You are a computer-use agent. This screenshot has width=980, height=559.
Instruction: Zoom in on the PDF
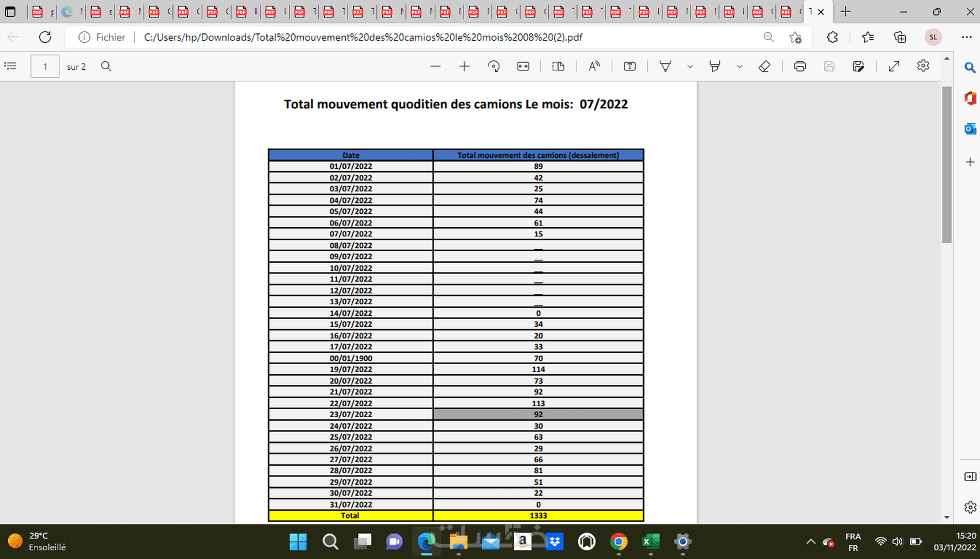[464, 66]
